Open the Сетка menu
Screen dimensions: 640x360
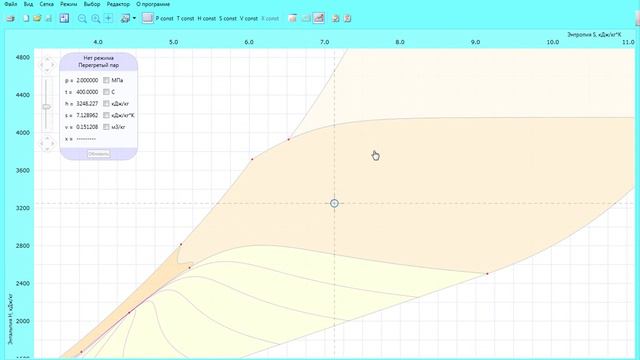point(47,4)
